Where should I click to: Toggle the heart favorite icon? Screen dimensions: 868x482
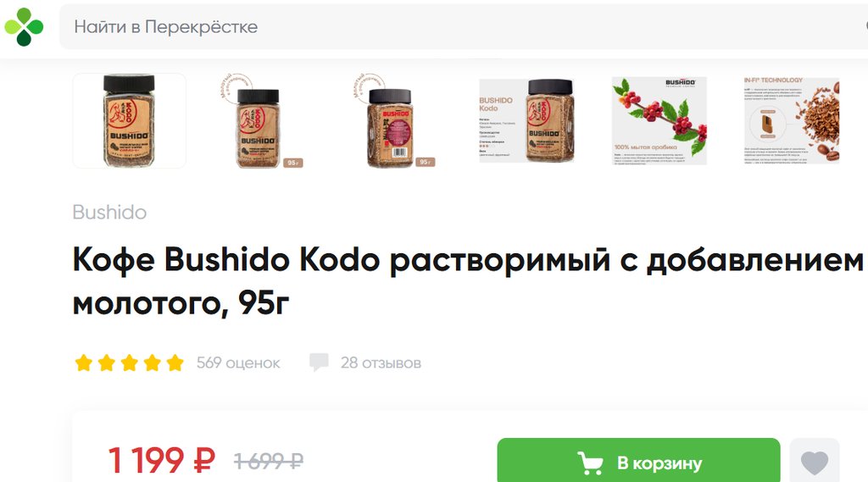[x=815, y=463]
